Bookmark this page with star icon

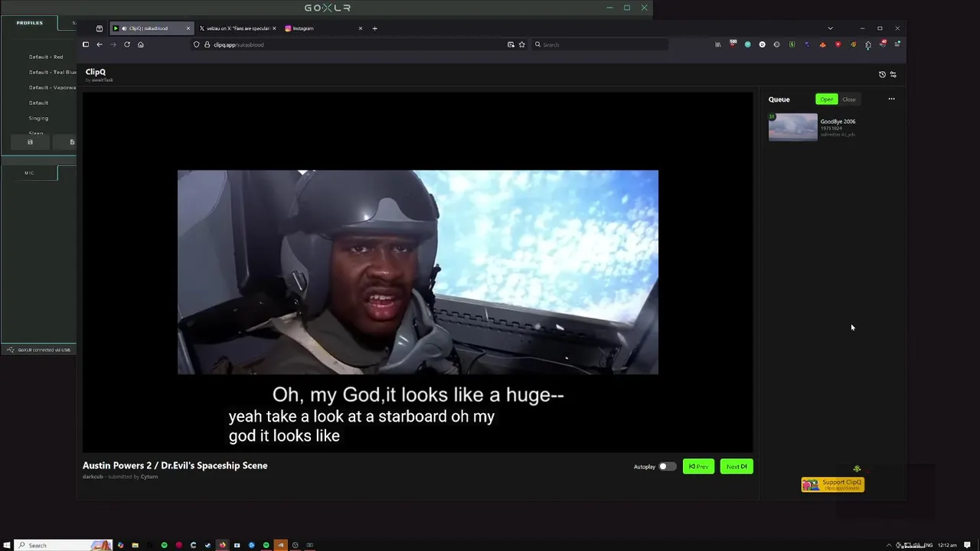(522, 44)
